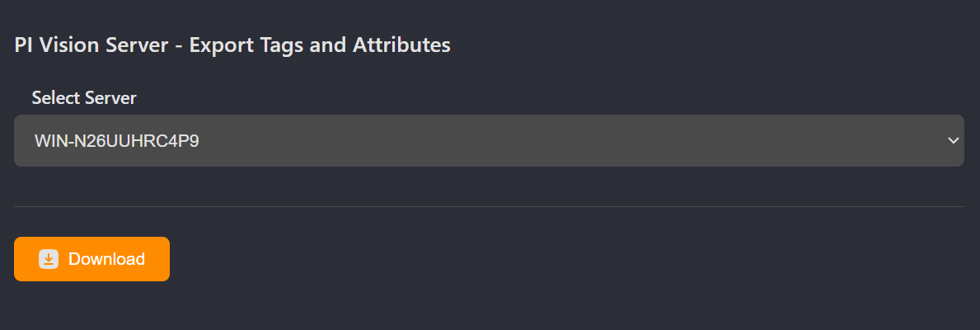Hit the Download button below the divider
The height and width of the screenshot is (330, 980).
click(91, 259)
